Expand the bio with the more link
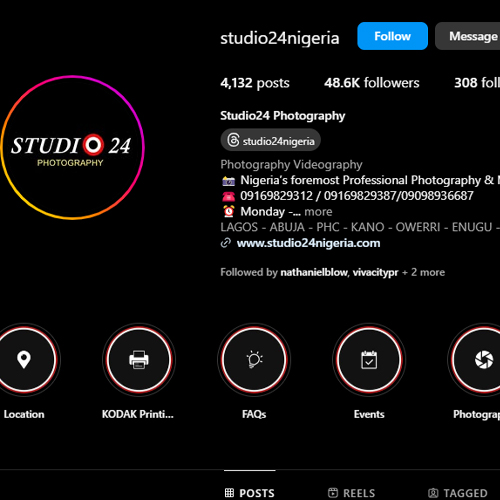The width and height of the screenshot is (500, 500). [318, 212]
